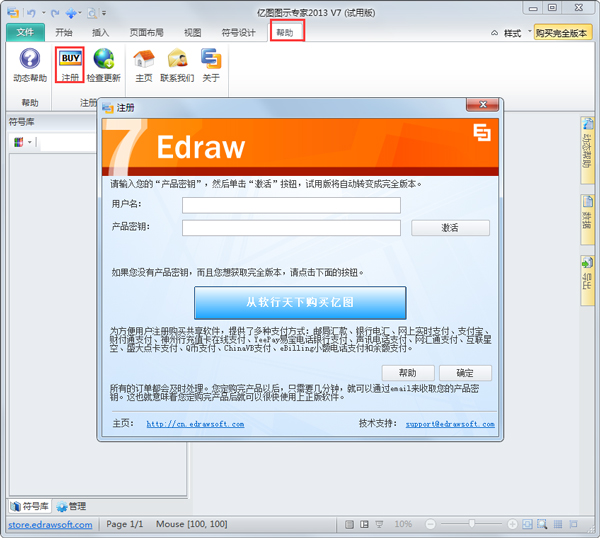Click the 检查更新 globe icon

104,65
